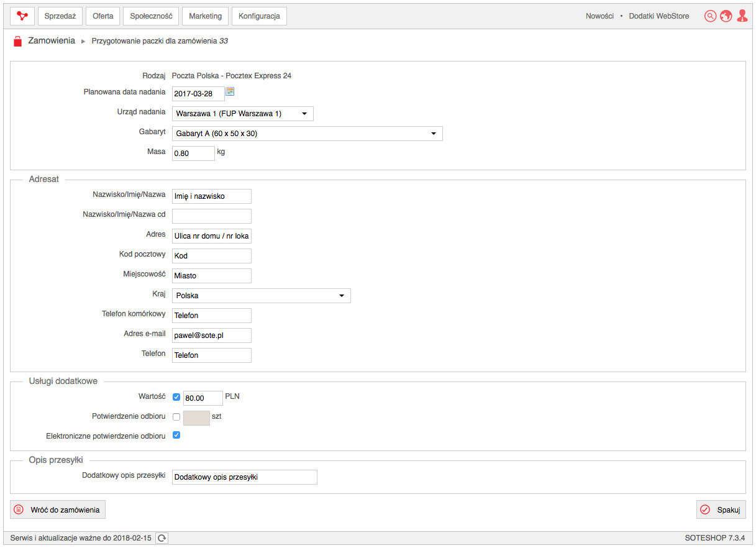756x548 pixels.
Task: Open the search magnifier icon in header
Action: pos(710,16)
